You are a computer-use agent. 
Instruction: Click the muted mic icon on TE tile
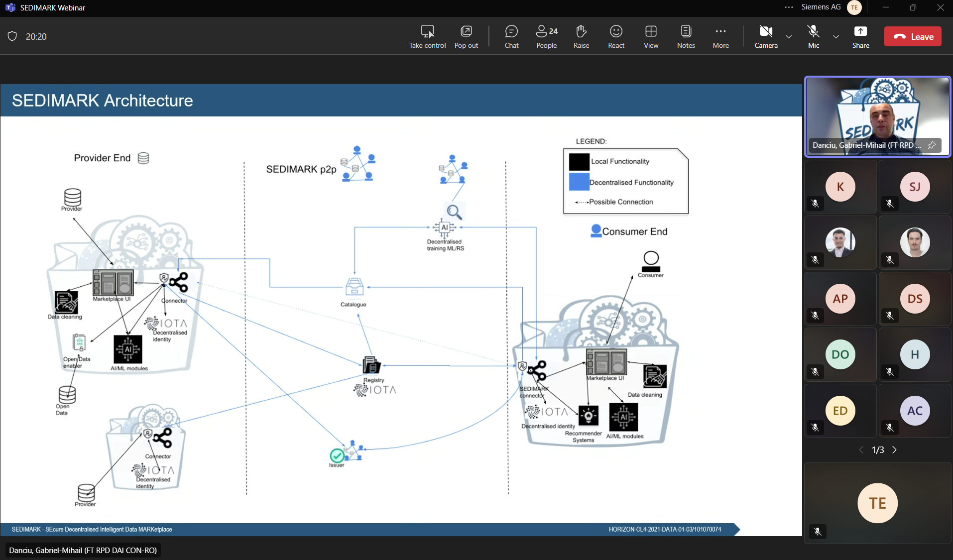818,532
